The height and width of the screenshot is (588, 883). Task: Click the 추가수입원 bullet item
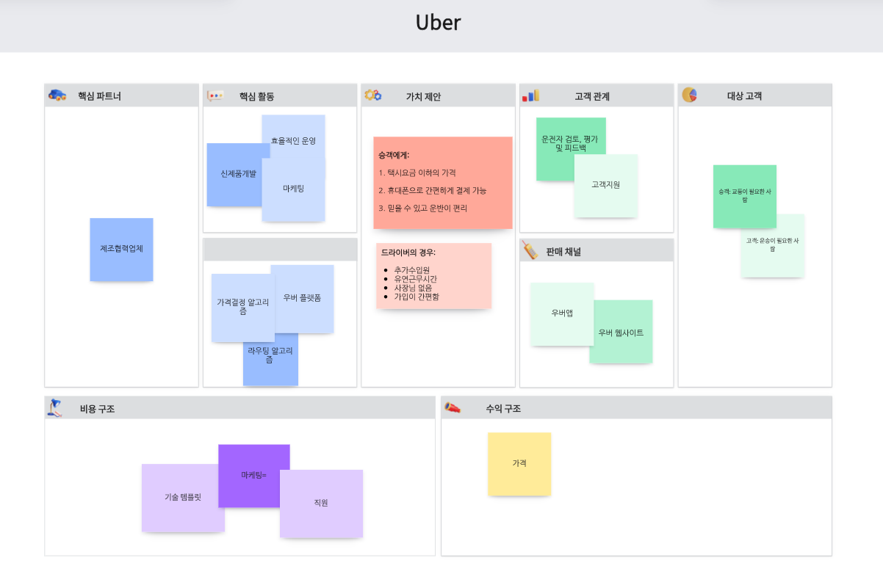(411, 270)
